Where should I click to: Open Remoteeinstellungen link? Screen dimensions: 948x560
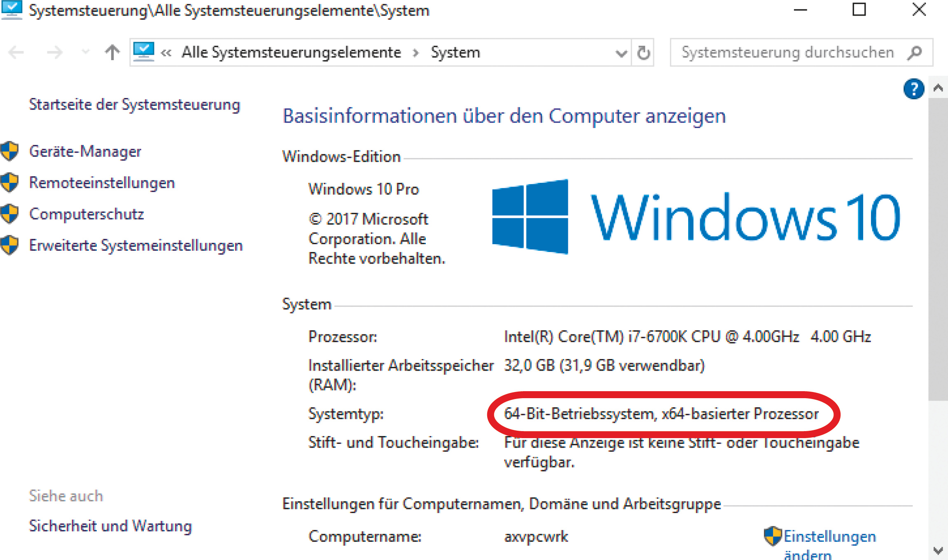pos(102,183)
